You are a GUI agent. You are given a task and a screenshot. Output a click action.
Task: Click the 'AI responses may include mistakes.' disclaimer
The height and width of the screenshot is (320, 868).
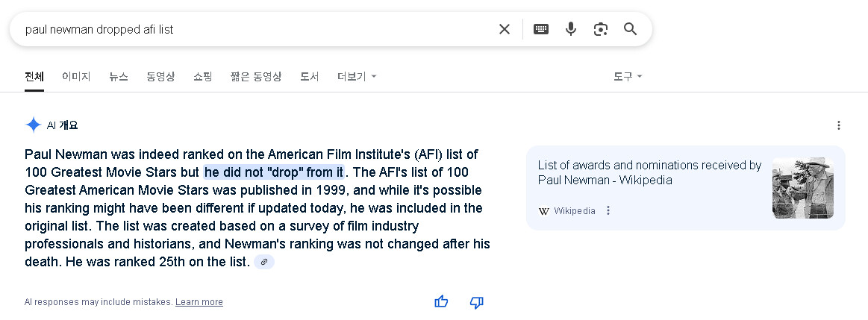point(99,302)
